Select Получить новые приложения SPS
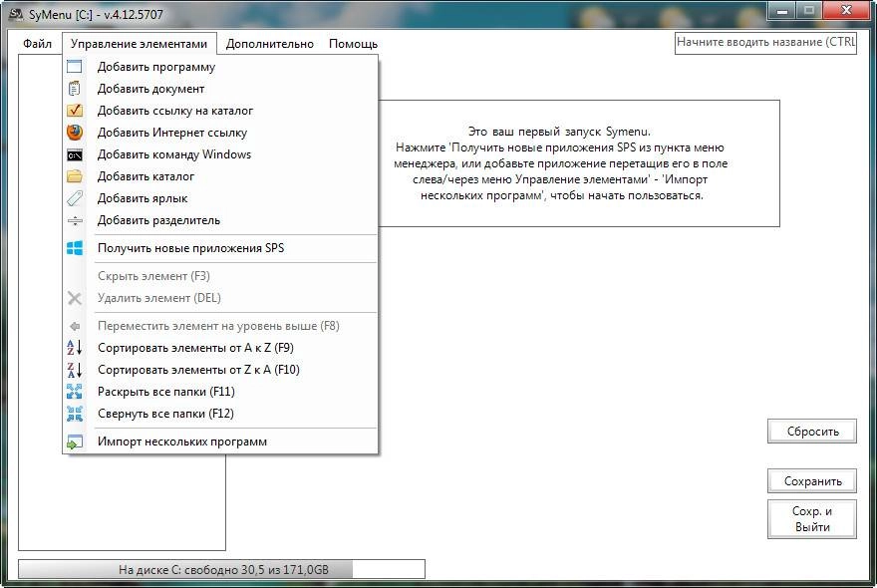877x588 pixels. (x=220, y=248)
